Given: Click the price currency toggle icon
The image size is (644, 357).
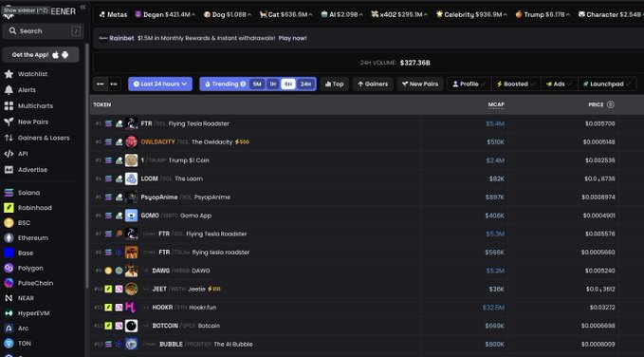Looking at the screenshot, I should 610,104.
